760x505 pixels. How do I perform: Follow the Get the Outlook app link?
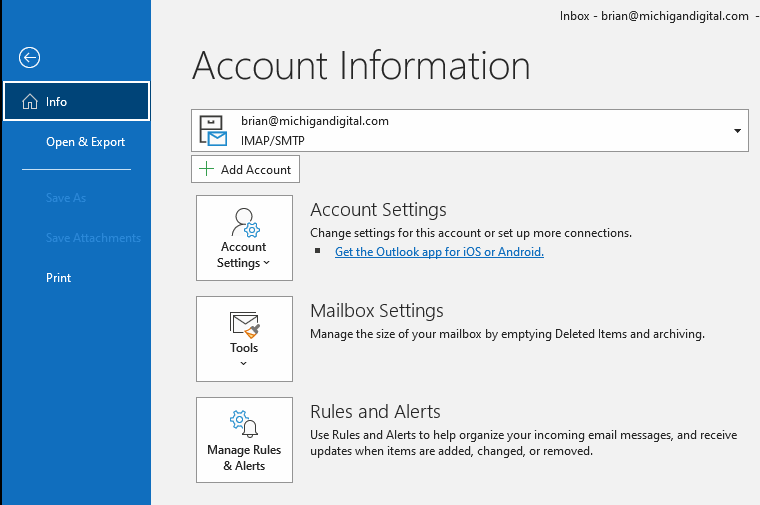coord(439,252)
